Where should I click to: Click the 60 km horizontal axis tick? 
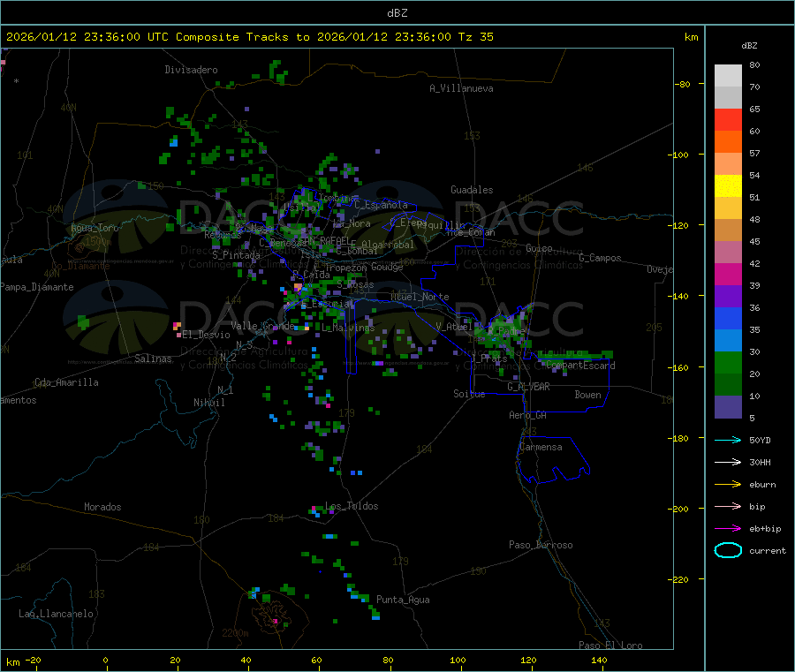point(316,660)
